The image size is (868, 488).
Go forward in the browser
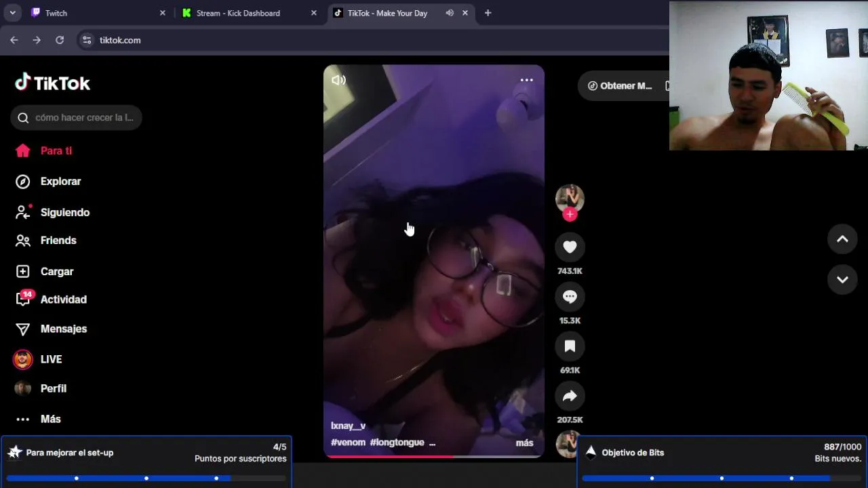click(x=37, y=40)
